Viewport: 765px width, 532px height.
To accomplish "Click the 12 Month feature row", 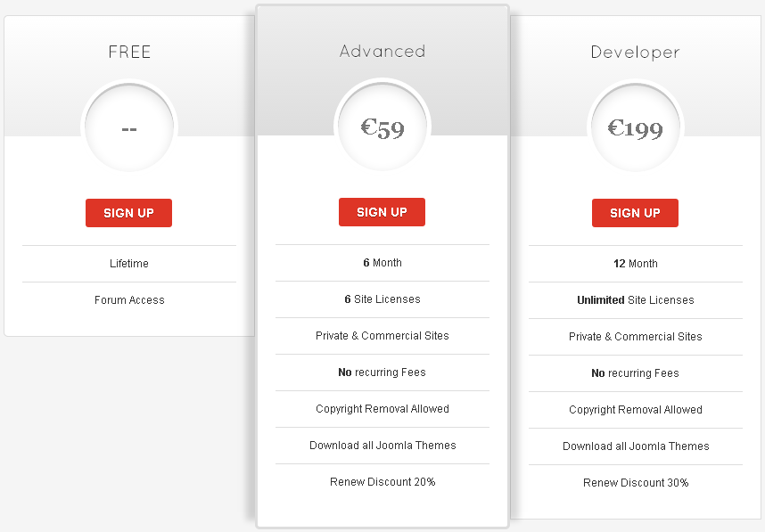I will (636, 263).
